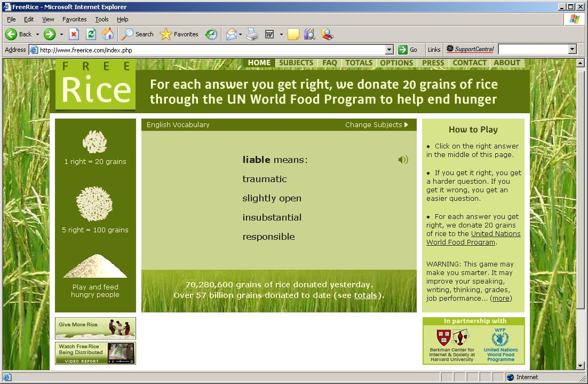Open the Mail button dropdown arrow
Viewport: 588px width, 384px height.
pyautogui.click(x=240, y=34)
